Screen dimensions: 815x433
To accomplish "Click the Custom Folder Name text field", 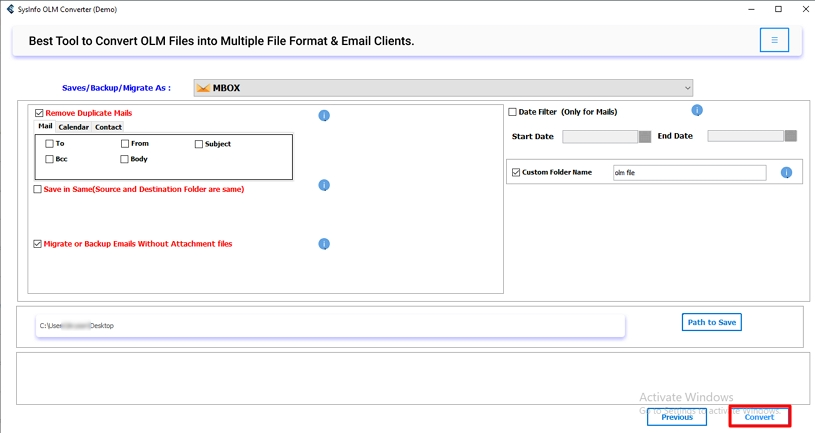I will click(688, 173).
